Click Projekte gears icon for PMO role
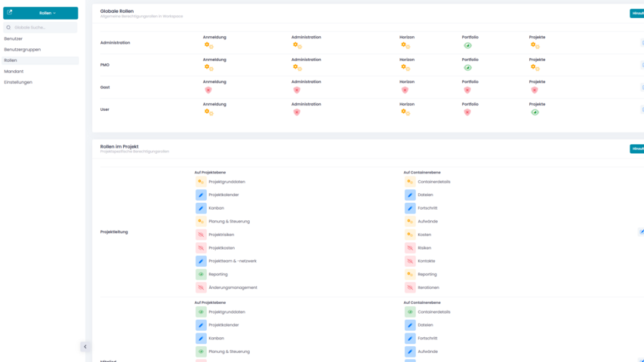Viewport: 644px width, 362px height. (535, 68)
